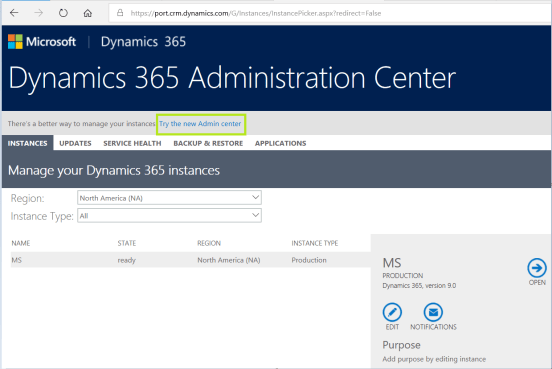Click the MS heading in details panel
552x369 pixels.
[x=392, y=263]
